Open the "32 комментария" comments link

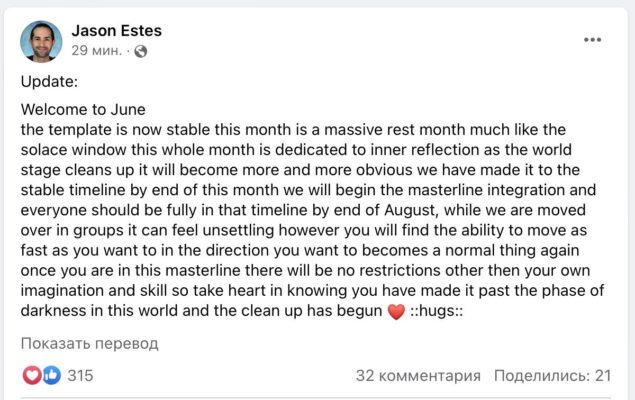coord(418,375)
